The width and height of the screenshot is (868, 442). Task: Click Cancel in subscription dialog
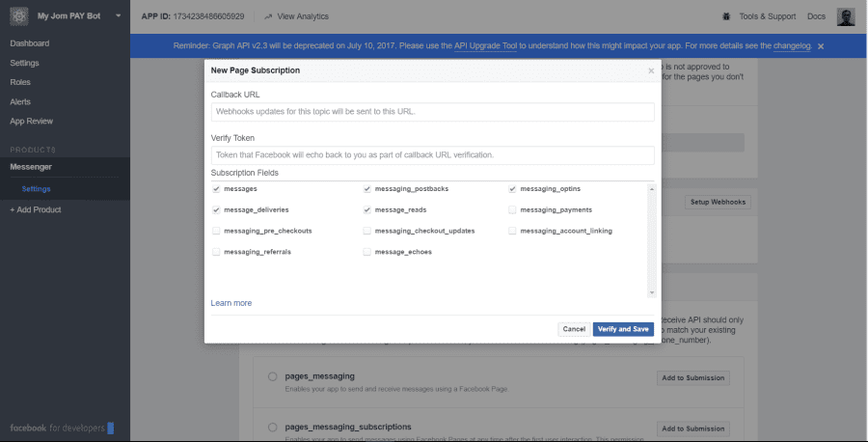coord(574,329)
